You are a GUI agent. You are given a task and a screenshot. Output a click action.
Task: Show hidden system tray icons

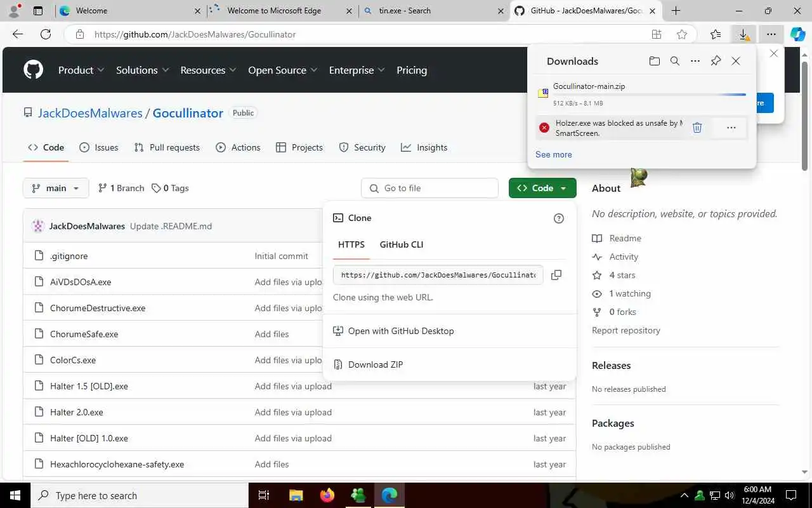pyautogui.click(x=684, y=495)
